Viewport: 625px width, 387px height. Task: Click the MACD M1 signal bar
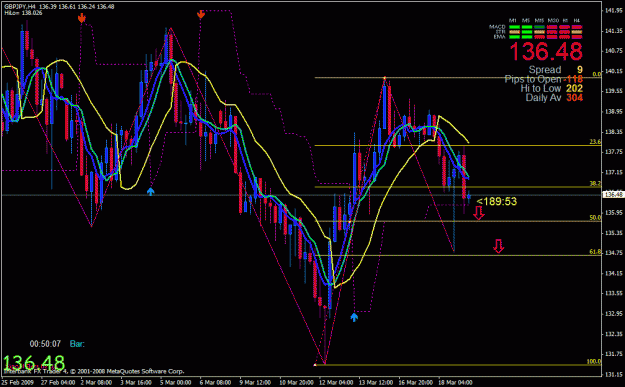point(515,27)
